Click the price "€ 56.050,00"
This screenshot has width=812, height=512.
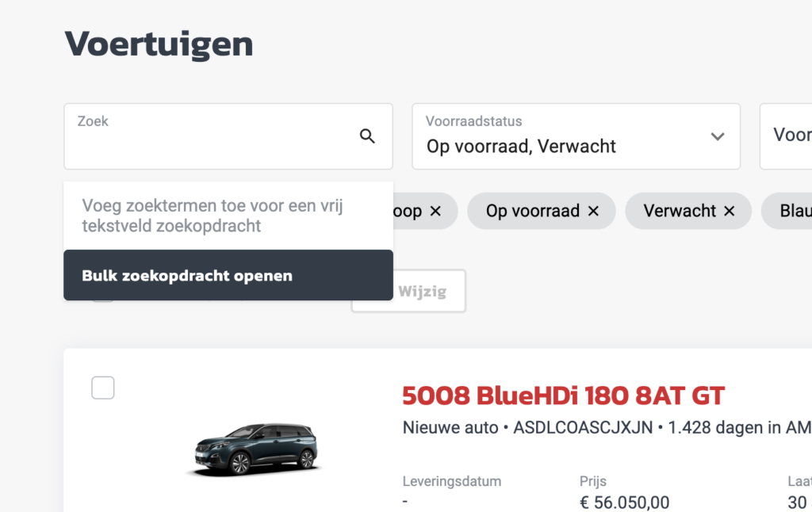tap(624, 502)
